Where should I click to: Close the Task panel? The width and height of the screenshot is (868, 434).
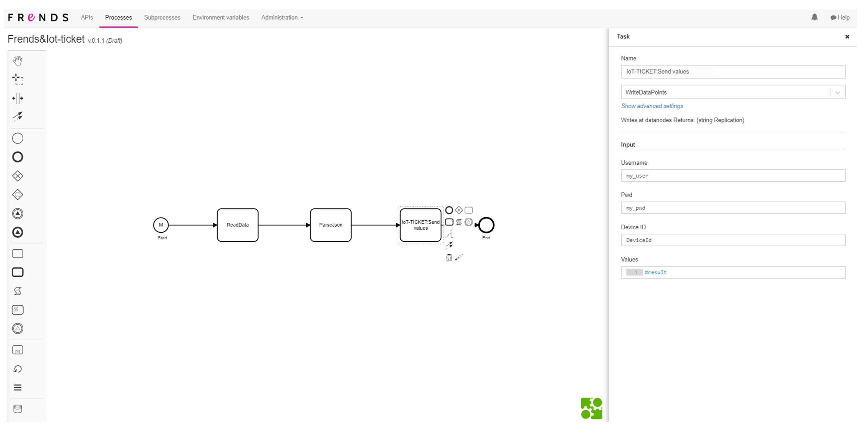tap(847, 37)
